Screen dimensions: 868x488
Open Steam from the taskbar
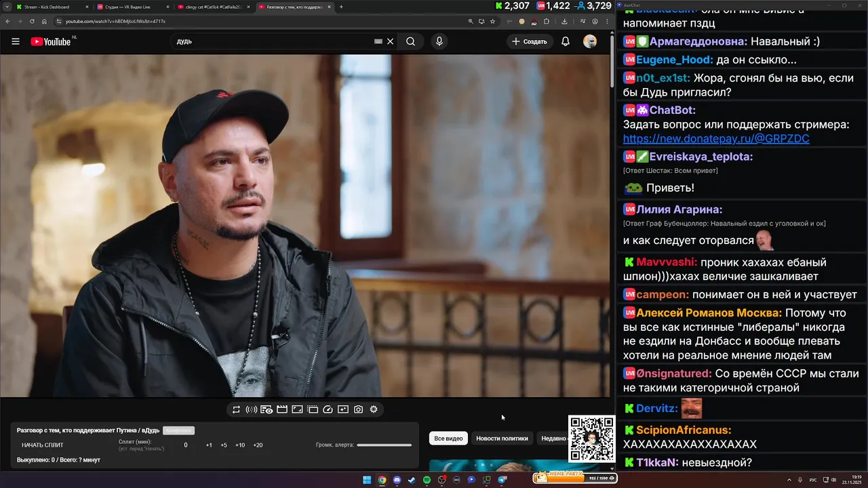412,480
